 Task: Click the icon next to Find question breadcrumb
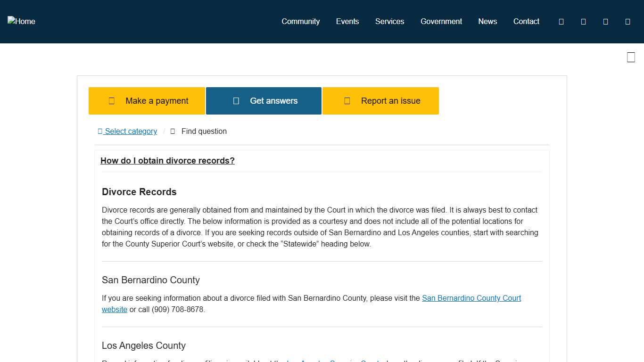173,131
